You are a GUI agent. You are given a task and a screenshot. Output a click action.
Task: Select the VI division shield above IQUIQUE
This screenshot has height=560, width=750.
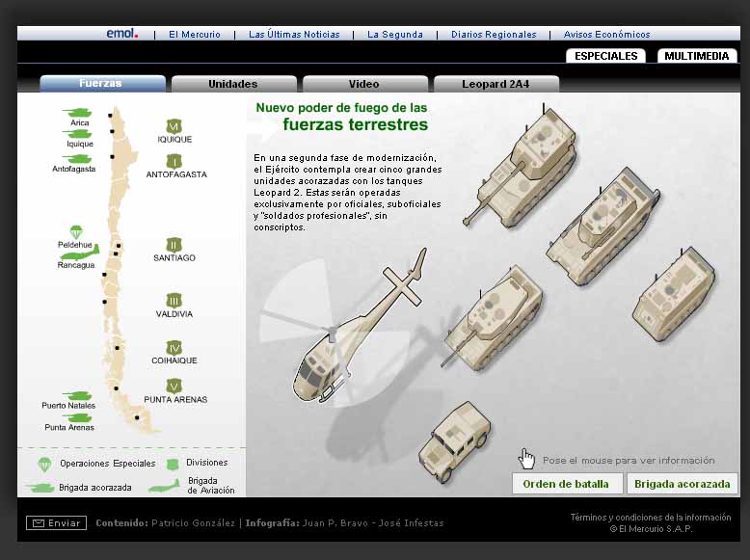click(x=174, y=126)
